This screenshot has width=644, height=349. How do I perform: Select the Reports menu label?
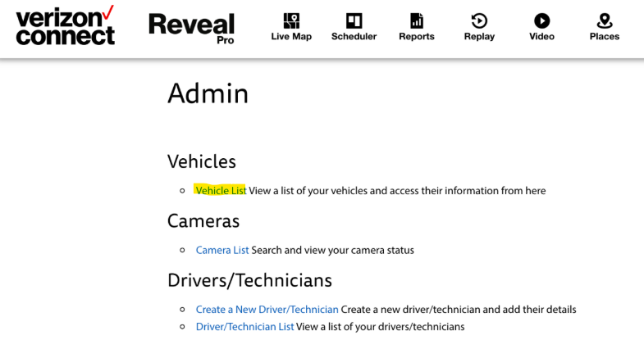(x=417, y=37)
